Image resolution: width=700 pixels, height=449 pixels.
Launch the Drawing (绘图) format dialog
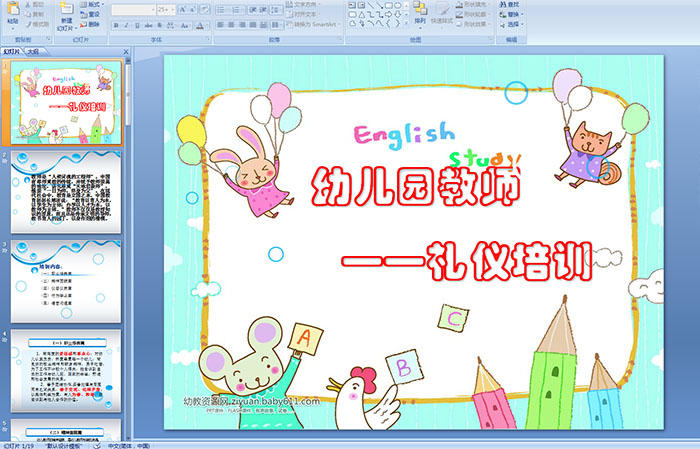(x=491, y=40)
